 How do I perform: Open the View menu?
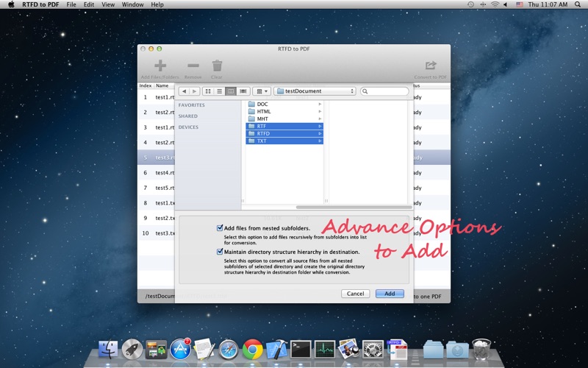pyautogui.click(x=108, y=4)
